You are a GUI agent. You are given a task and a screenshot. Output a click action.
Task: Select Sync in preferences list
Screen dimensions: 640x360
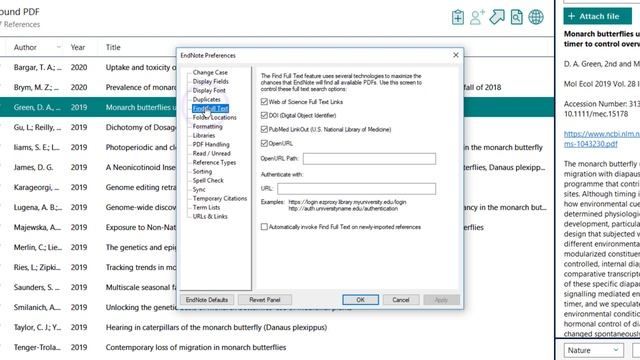click(199, 189)
